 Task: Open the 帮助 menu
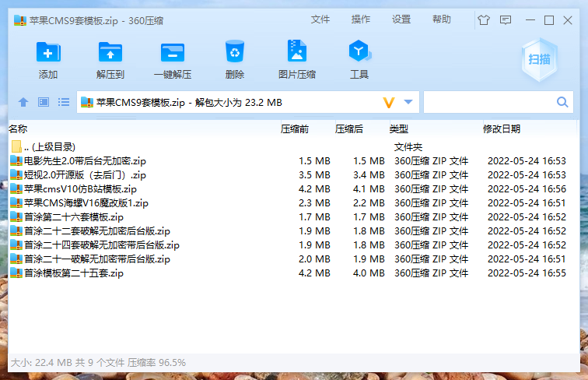[x=441, y=19]
